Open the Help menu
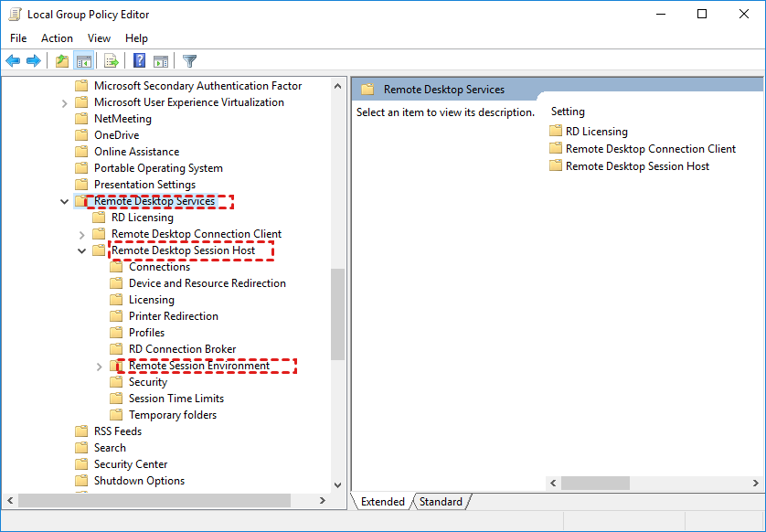 click(136, 38)
